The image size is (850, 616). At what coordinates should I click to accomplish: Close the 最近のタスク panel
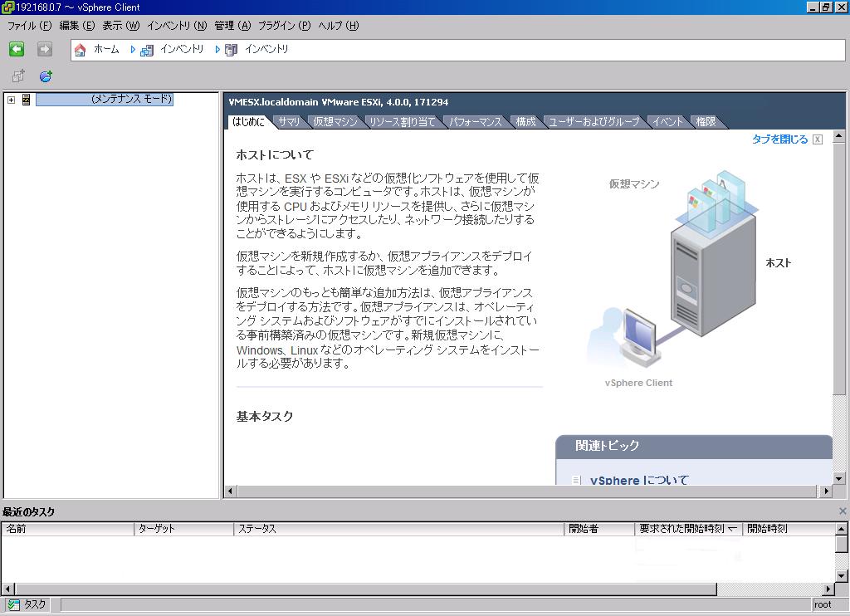(x=843, y=511)
